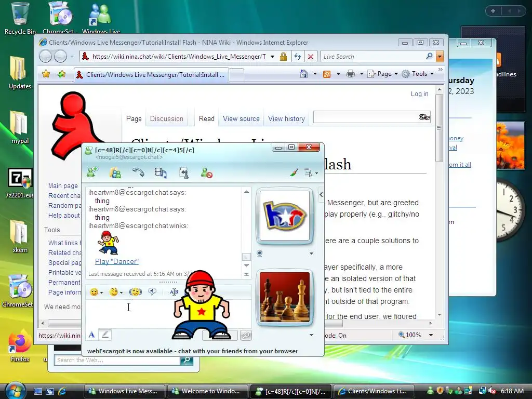Viewport: 532px width, 399px height.
Task: Open the Recycle Bin desktop icon
Action: [20, 18]
